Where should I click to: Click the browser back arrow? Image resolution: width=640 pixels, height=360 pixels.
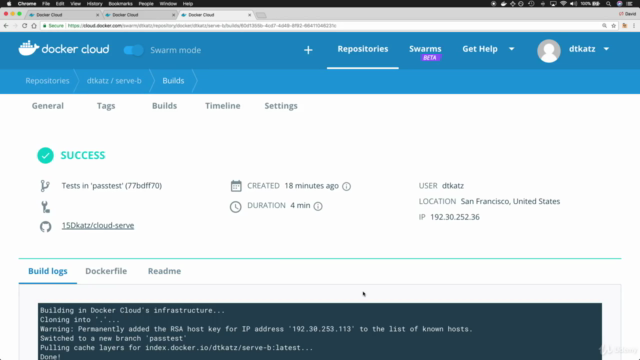click(6, 26)
